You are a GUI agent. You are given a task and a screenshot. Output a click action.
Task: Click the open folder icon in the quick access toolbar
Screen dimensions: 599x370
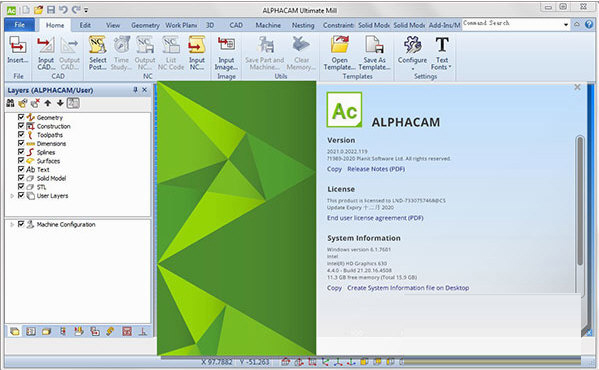coord(39,10)
